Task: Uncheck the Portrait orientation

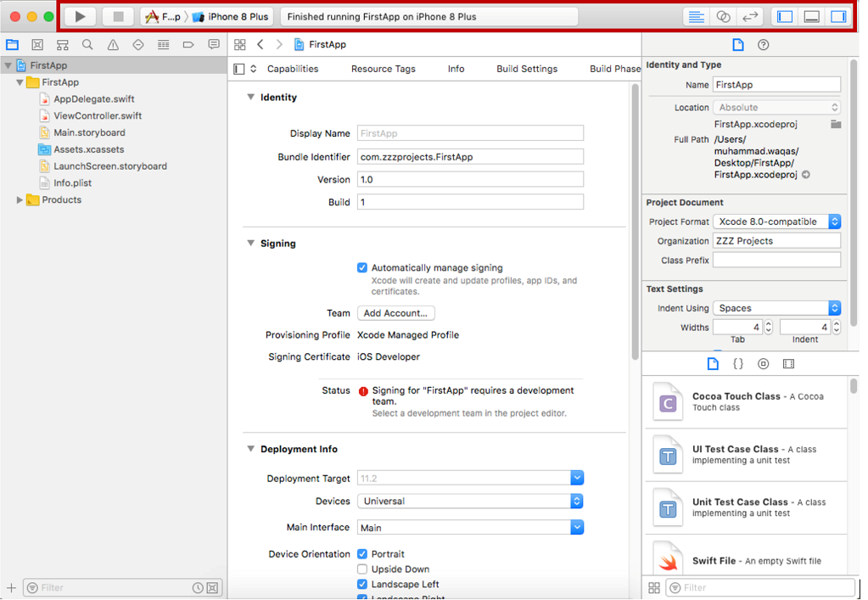Action: pyautogui.click(x=362, y=554)
